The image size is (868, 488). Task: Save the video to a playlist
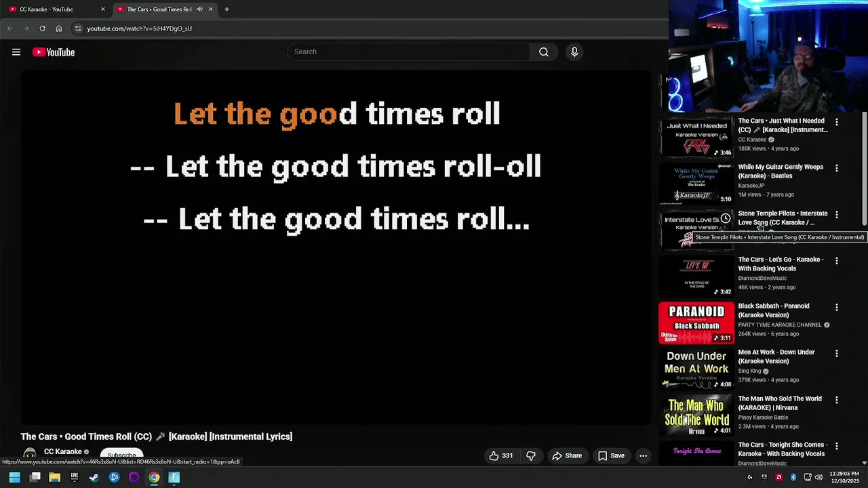click(611, 456)
